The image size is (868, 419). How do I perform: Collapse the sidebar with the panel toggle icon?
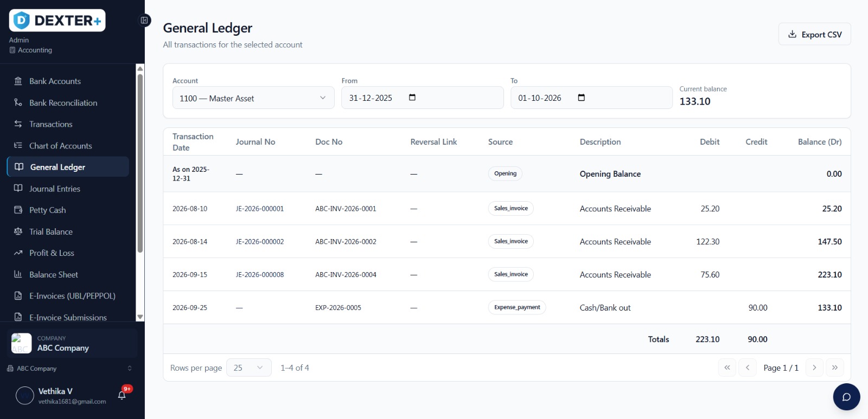144,20
